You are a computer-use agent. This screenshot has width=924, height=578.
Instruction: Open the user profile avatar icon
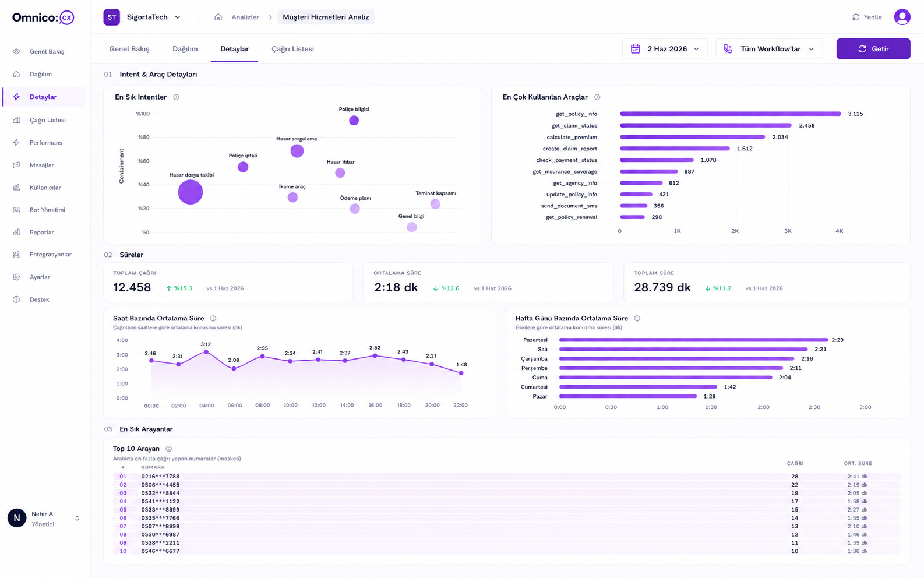(902, 17)
